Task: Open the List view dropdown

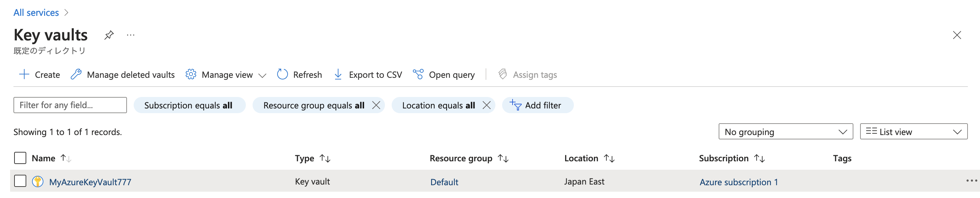Action: tap(913, 131)
